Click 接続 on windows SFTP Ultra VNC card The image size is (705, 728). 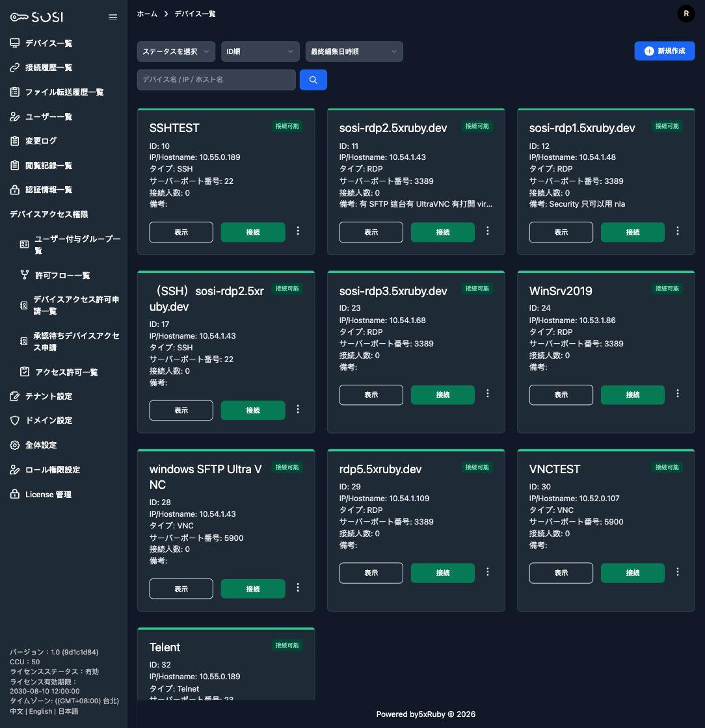click(x=252, y=589)
